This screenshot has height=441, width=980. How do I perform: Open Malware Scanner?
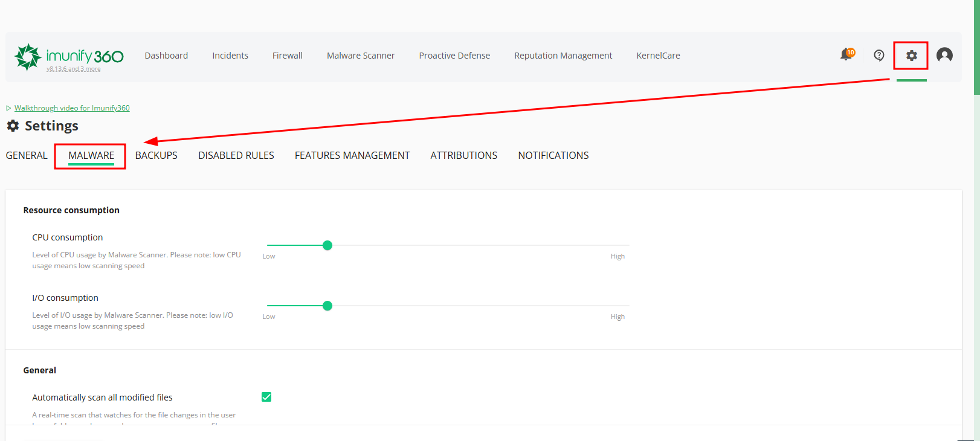[x=361, y=56]
